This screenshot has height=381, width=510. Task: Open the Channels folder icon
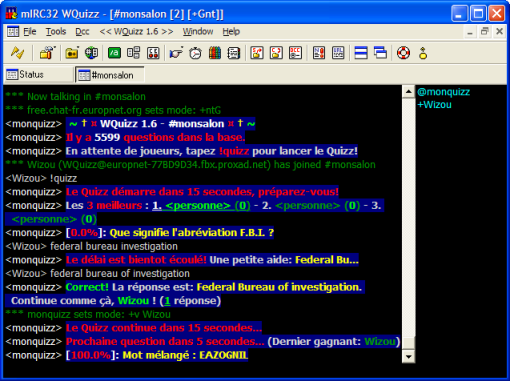[72, 53]
